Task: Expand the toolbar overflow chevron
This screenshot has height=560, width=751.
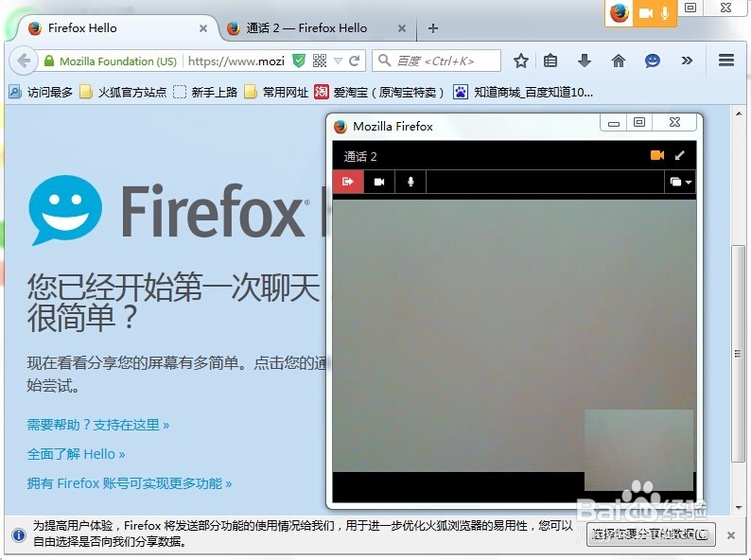Action: [687, 61]
